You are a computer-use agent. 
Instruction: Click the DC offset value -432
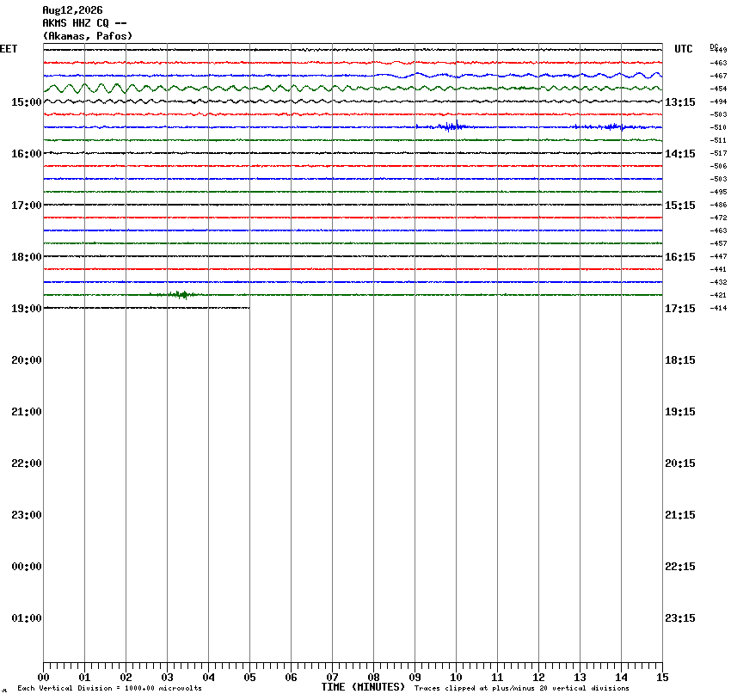pyautogui.click(x=718, y=282)
